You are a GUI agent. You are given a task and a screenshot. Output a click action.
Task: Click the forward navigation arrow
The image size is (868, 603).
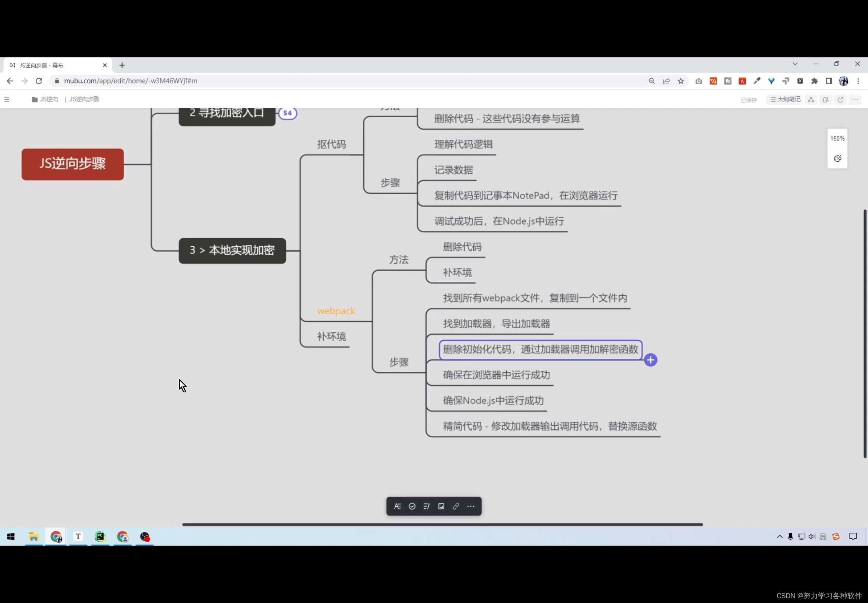(x=24, y=81)
